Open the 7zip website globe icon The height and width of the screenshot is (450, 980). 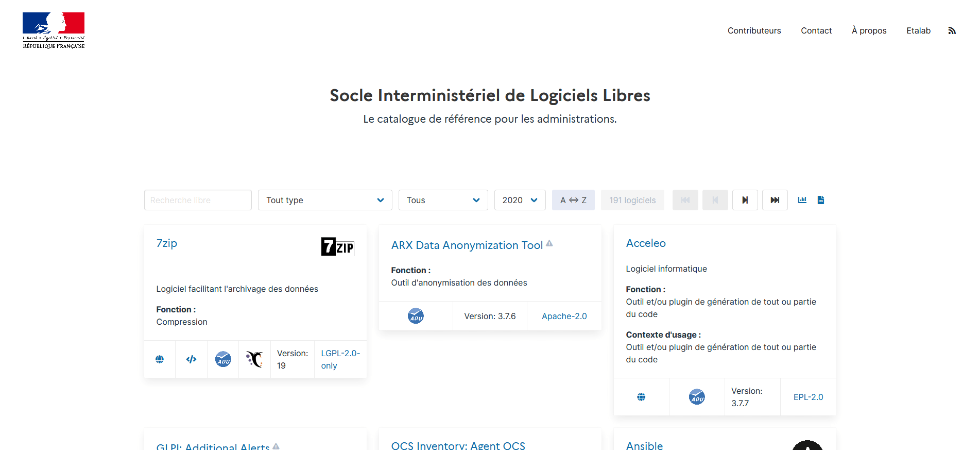tap(160, 359)
